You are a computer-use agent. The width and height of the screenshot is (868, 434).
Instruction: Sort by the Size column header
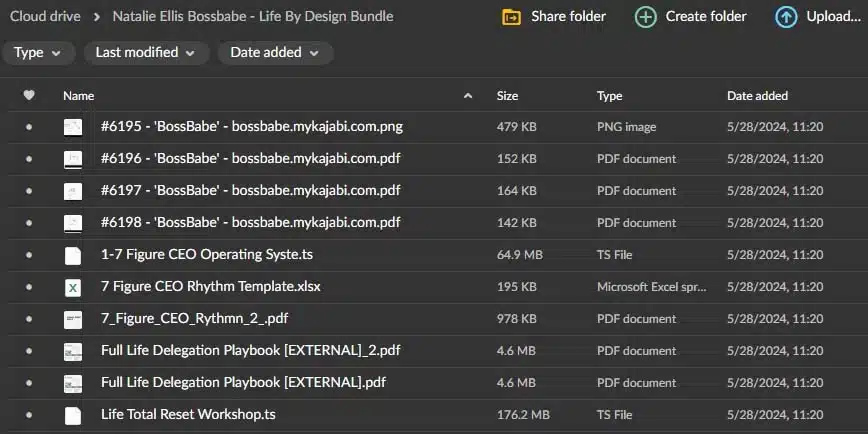point(507,96)
